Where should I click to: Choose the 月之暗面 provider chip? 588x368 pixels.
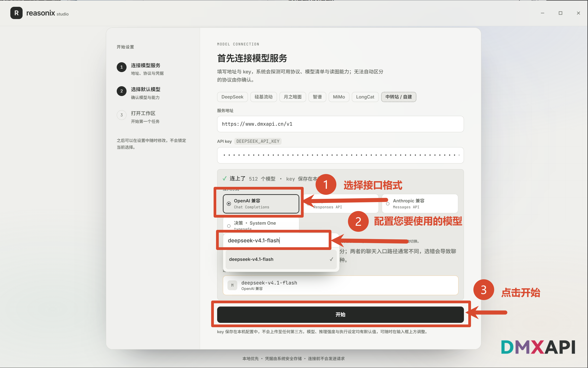(x=293, y=97)
